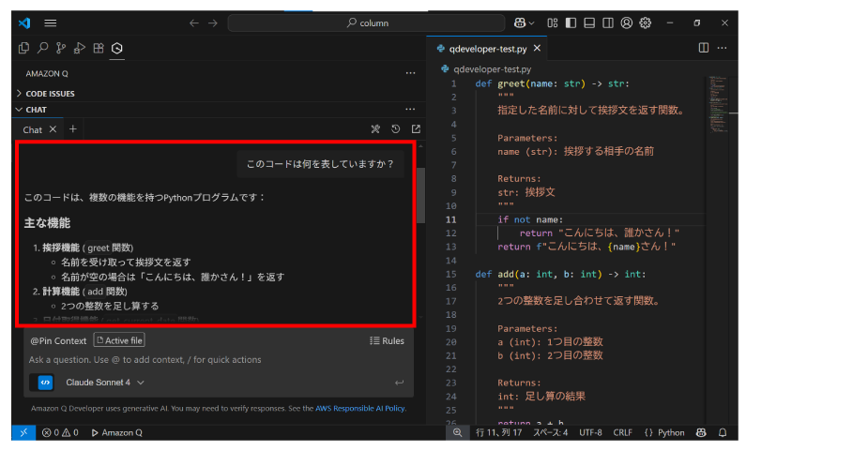Image resolution: width=868 pixels, height=451 pixels.
Task: Toggle the agentic coding mode icon
Action: (x=45, y=383)
